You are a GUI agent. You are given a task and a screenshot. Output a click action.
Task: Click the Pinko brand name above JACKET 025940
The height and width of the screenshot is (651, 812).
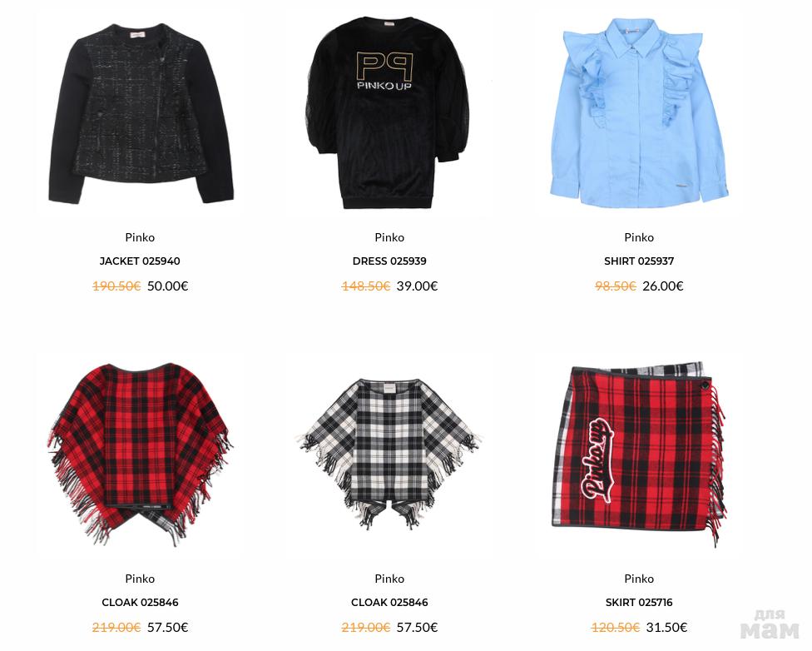pyautogui.click(x=140, y=237)
